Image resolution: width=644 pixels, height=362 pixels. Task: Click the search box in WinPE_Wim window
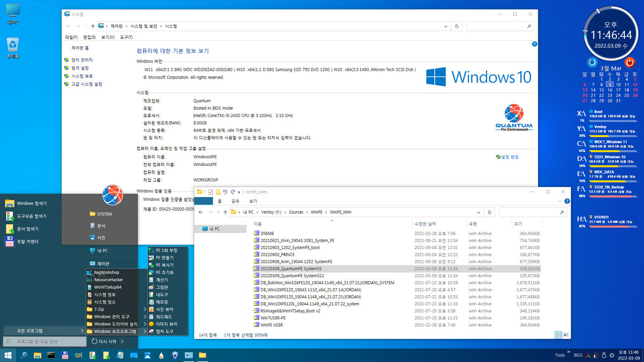pyautogui.click(x=533, y=212)
